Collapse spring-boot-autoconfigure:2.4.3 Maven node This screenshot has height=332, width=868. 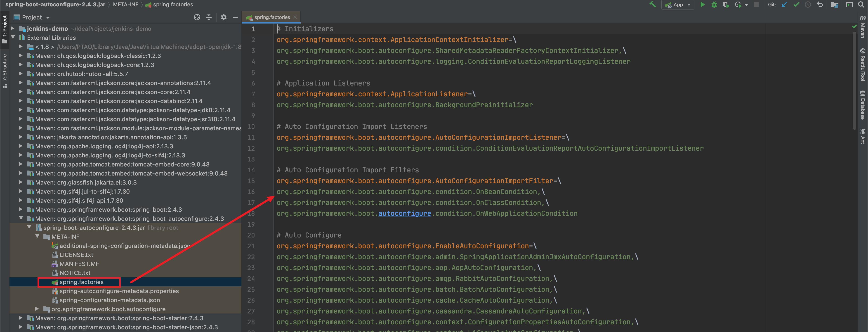pos(21,218)
